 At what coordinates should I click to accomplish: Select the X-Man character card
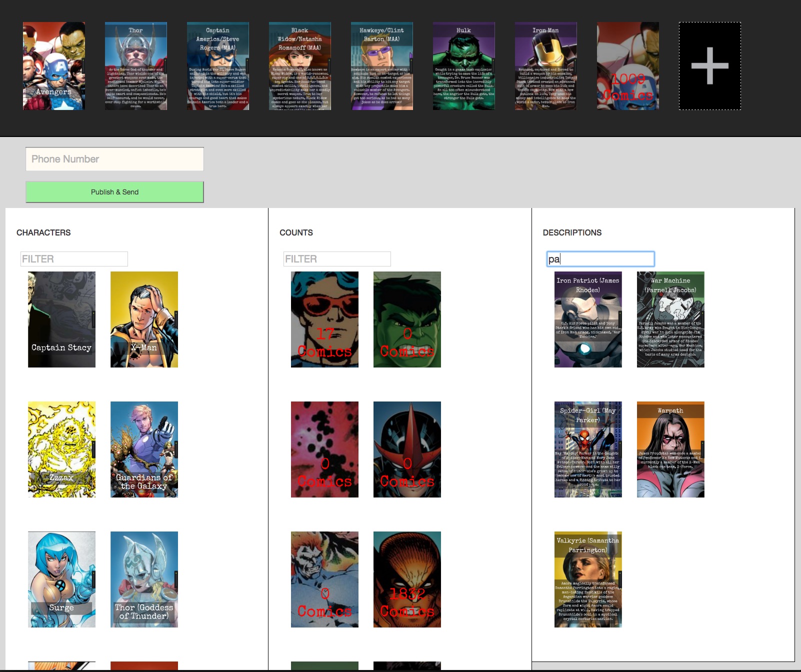tap(144, 319)
